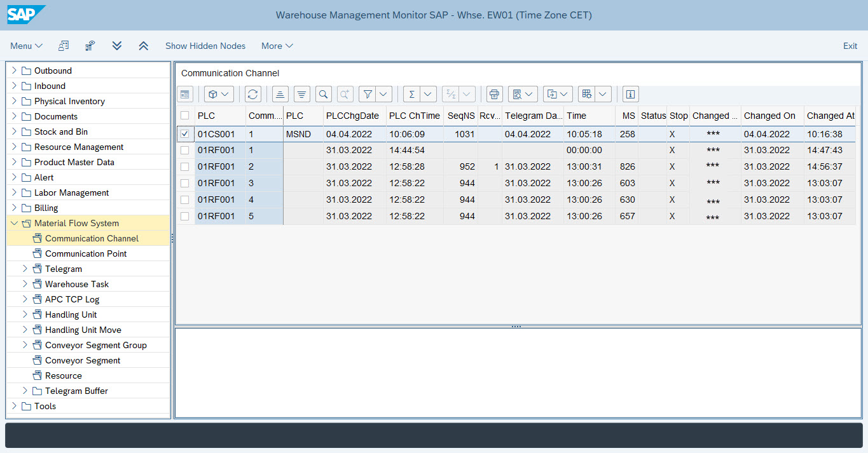Viewport: 868px width, 453px height.
Task: Click Show Hidden Nodes
Action: point(205,46)
